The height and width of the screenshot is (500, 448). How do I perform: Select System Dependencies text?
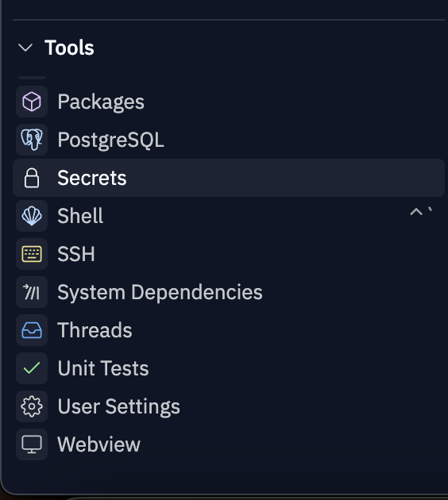[x=160, y=292]
